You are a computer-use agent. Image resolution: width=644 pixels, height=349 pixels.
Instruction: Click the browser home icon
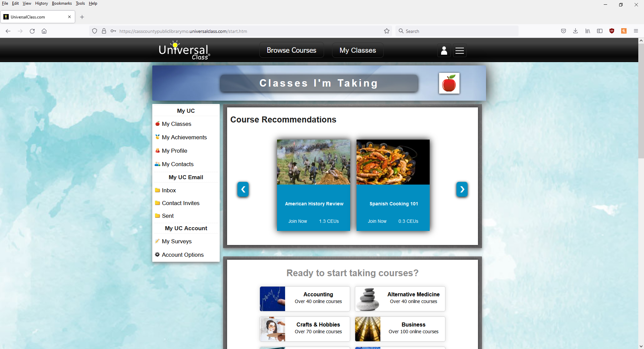[44, 31]
